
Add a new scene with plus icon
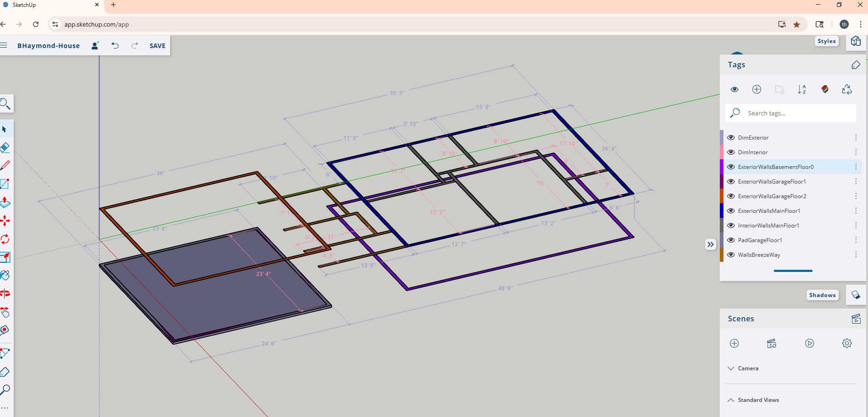734,343
